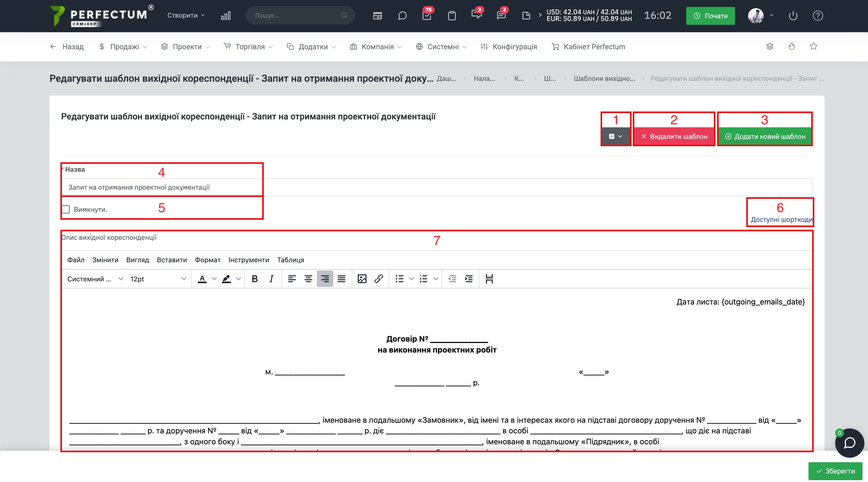Expand the PDF export dropdown button
The image size is (868, 482).
(615, 136)
